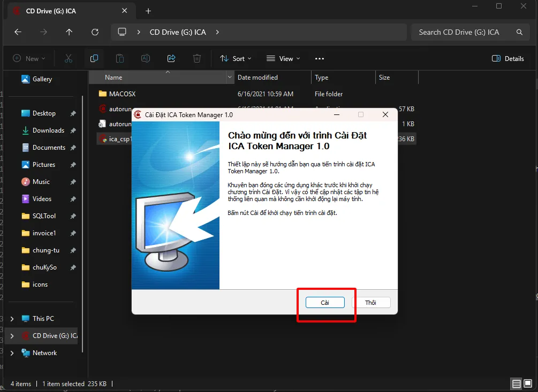Expand the chevron after CD Drive (G:) ICA path
This screenshot has width=538, height=392.
[x=217, y=32]
